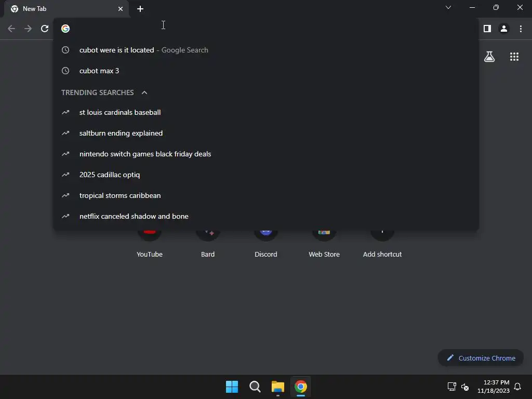532x399 pixels.
Task: Pick the '2025 cadillac optiq' suggestion
Action: [265, 175]
